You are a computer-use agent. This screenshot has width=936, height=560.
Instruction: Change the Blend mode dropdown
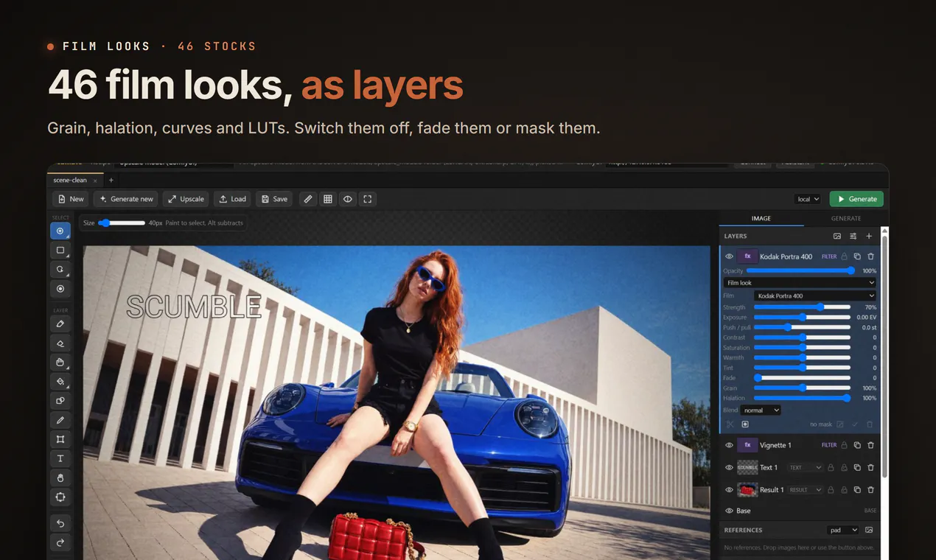click(761, 410)
